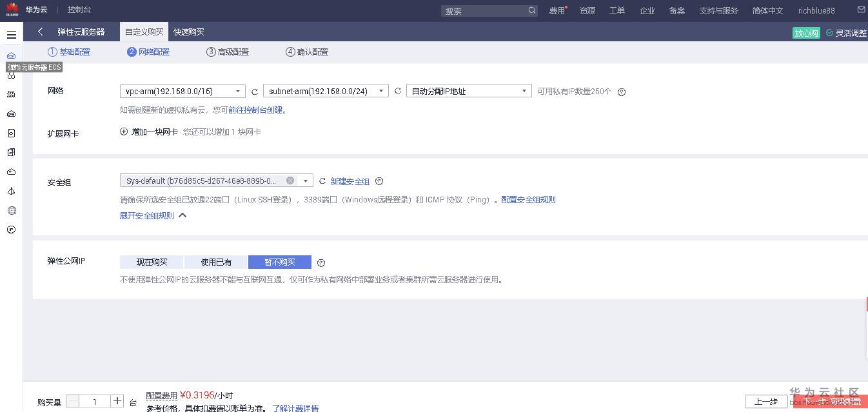The width and height of the screenshot is (868, 412).
Task: Decrease purchase quantity with minus button
Action: coord(73,401)
